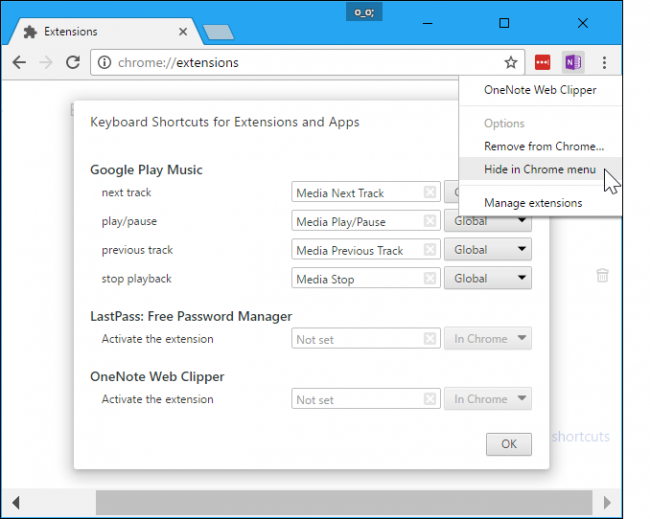Open the Global dropdown for stop playback
The image size is (650, 519).
point(488,278)
